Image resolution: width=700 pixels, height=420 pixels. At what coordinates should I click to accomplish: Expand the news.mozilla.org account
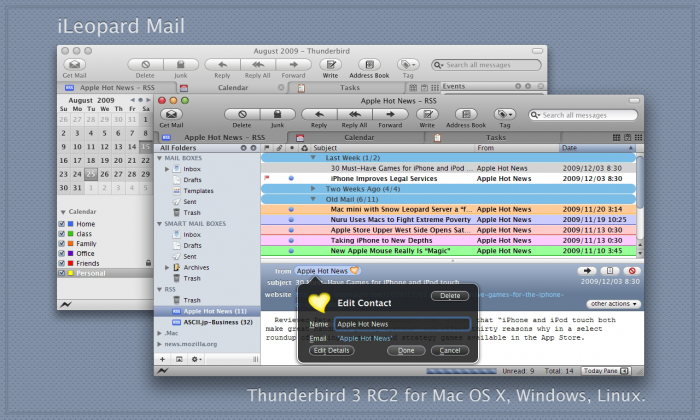click(x=159, y=344)
